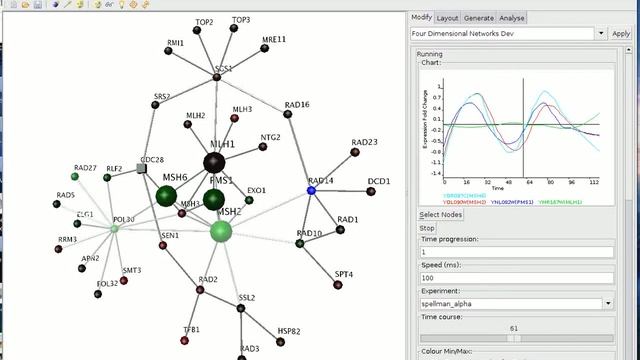Select the SPT4 node
640x360 pixels.
pyautogui.click(x=338, y=285)
